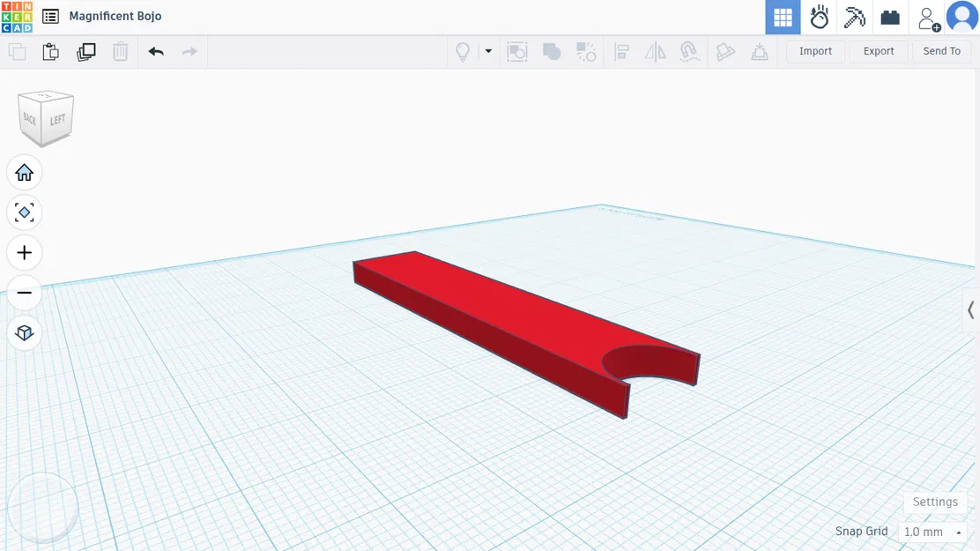Click the Paste toolbar icon
The height and width of the screenshot is (551, 980).
click(50, 51)
